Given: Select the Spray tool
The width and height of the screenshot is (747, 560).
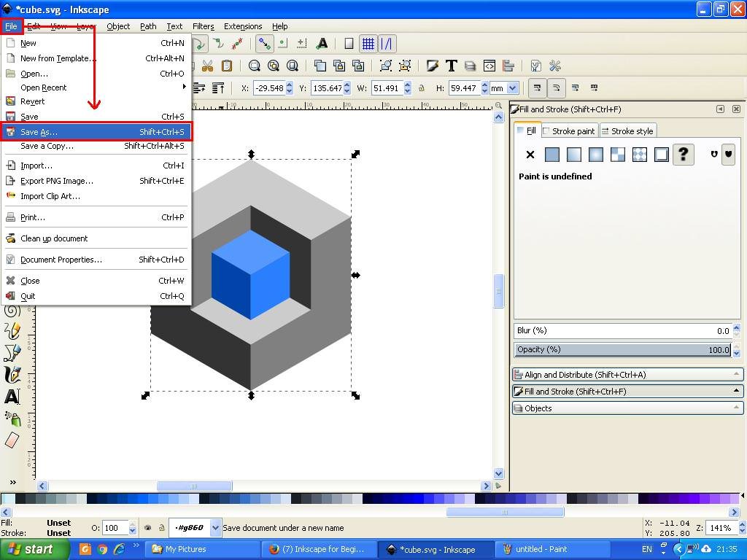Looking at the screenshot, I should [12, 418].
